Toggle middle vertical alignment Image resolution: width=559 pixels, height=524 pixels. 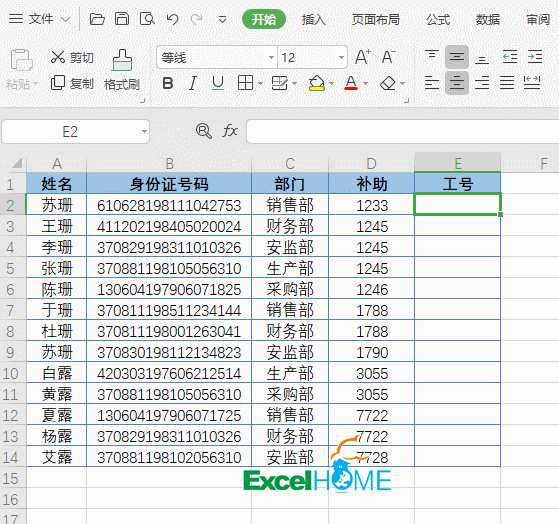point(457,57)
